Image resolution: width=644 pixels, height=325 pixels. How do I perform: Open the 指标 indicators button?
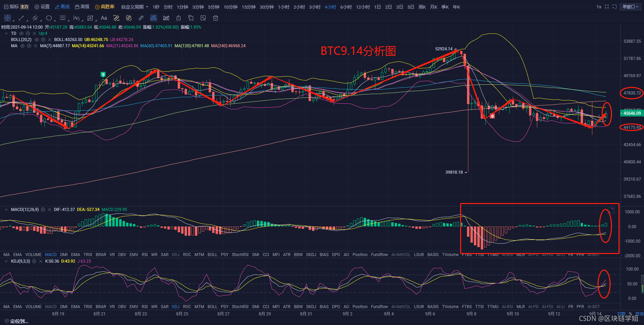(x=11, y=7)
